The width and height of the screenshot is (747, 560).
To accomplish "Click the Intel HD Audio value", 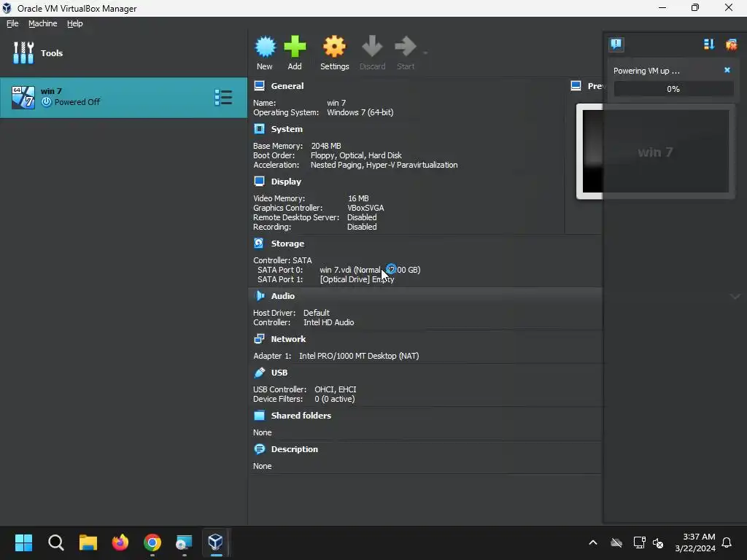I will tap(329, 322).
